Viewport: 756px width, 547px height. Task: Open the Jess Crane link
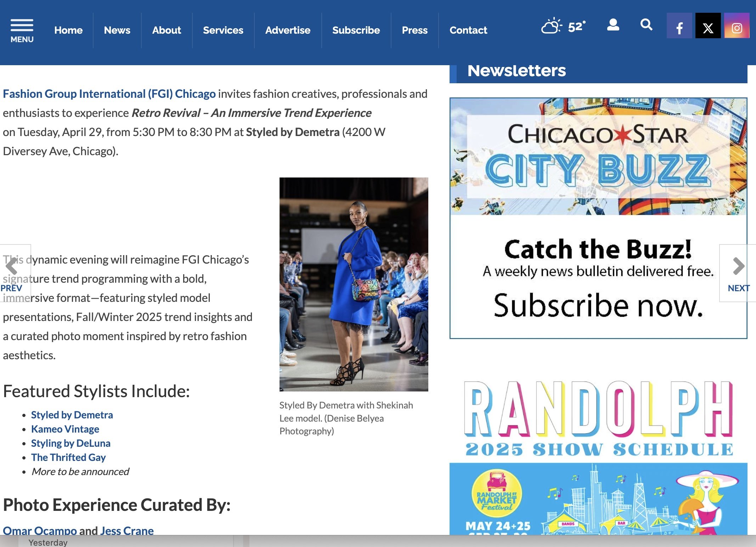[127, 530]
